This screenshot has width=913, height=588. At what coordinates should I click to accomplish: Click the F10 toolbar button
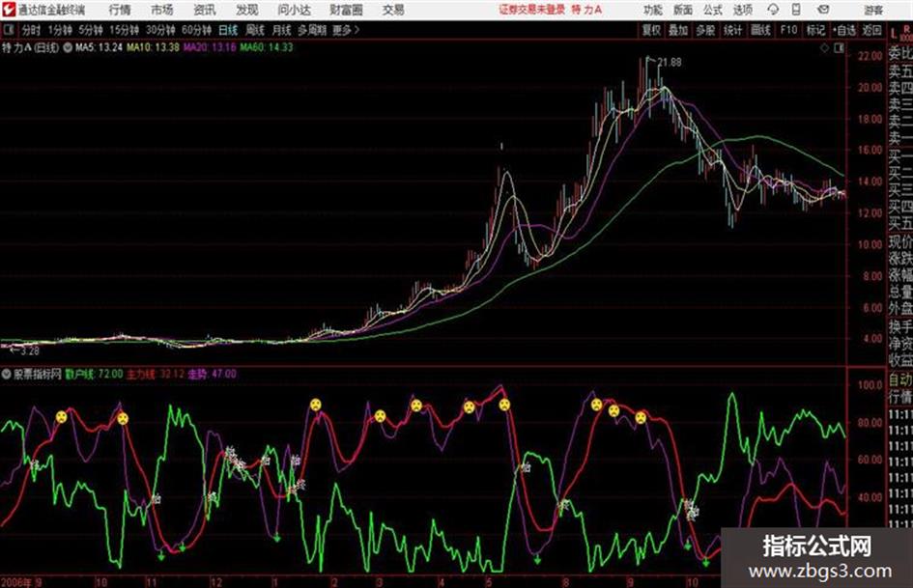[788, 30]
